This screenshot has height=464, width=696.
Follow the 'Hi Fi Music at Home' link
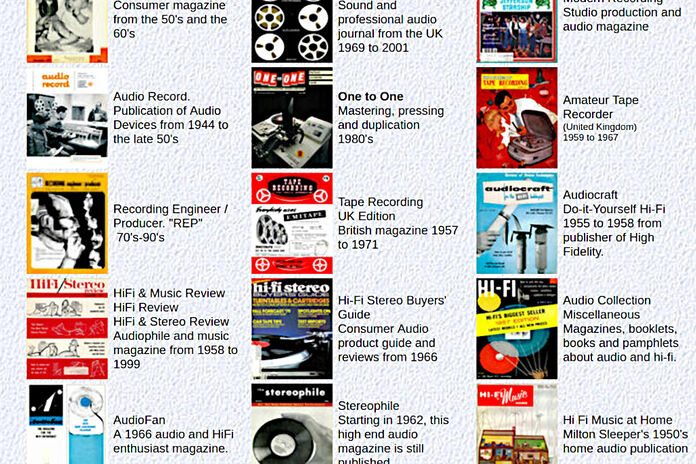(617, 420)
